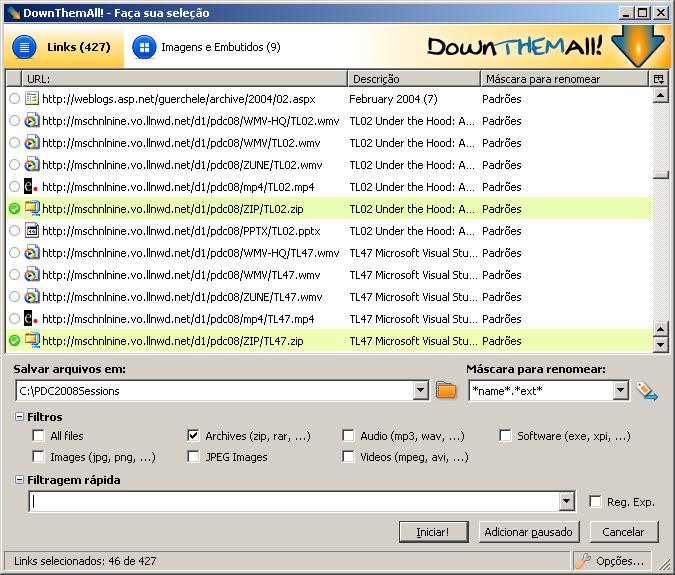Deselect the TL02.zip checked link

14,209
